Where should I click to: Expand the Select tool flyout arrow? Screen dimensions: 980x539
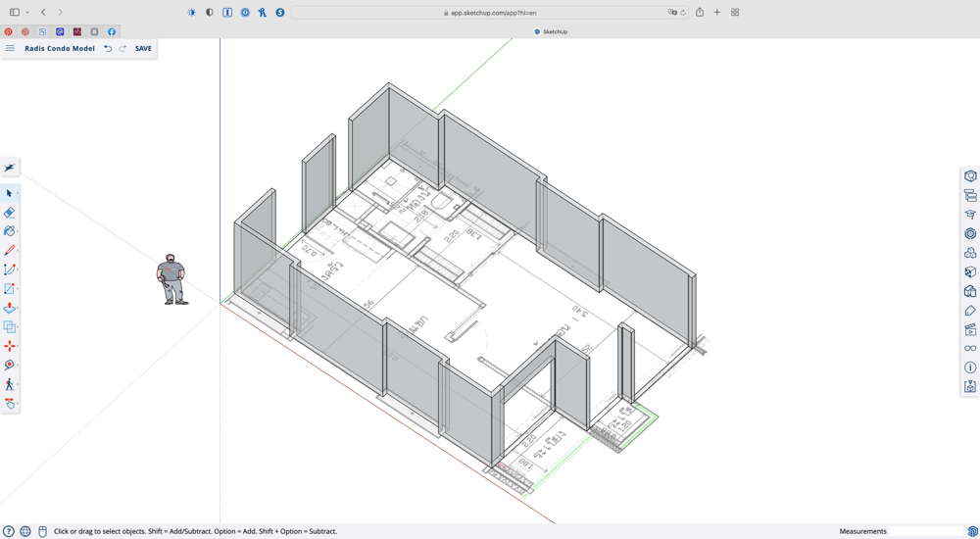(17, 193)
